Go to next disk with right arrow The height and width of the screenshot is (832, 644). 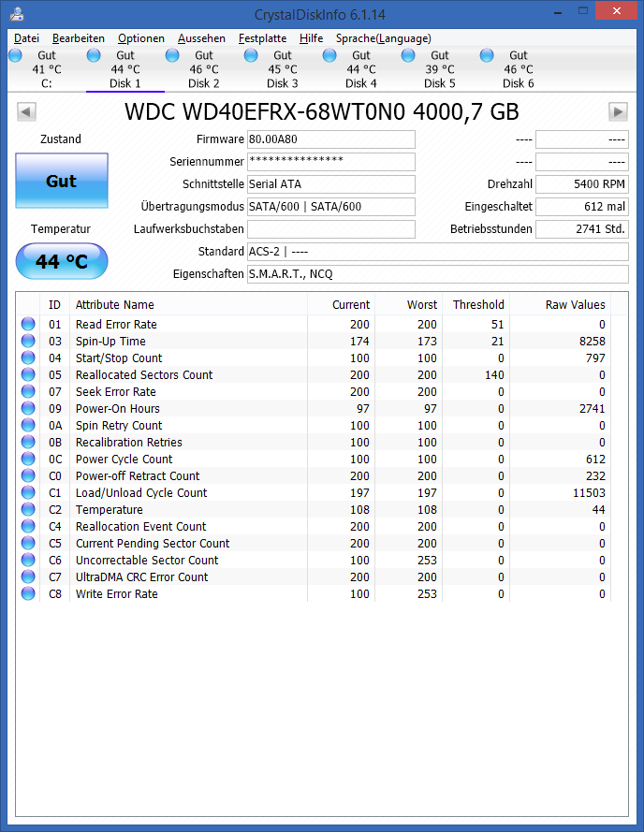click(x=618, y=112)
